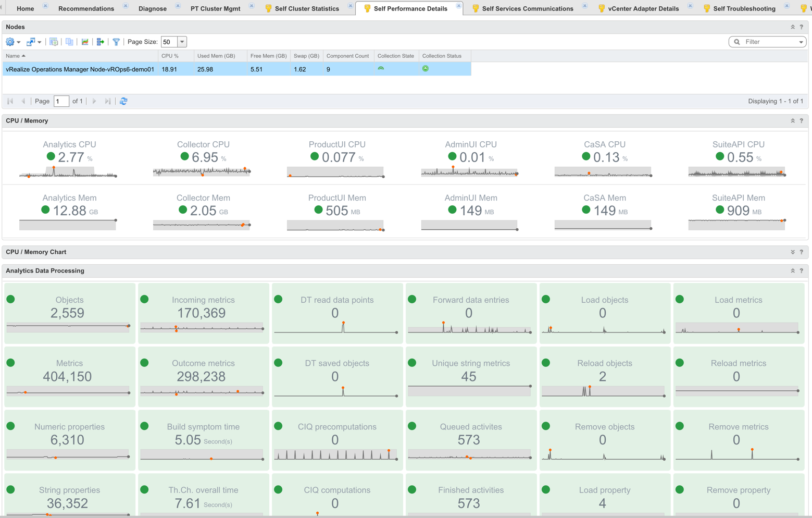Click inside the Page number input field
The image size is (812, 518).
pos(60,101)
